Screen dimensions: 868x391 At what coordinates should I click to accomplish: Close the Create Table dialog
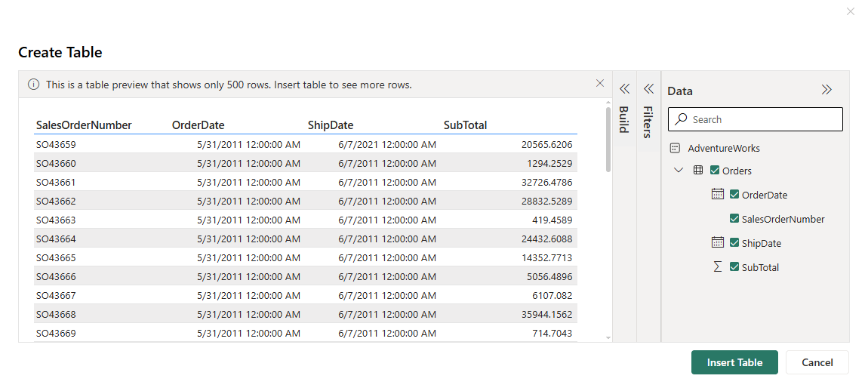(x=851, y=11)
